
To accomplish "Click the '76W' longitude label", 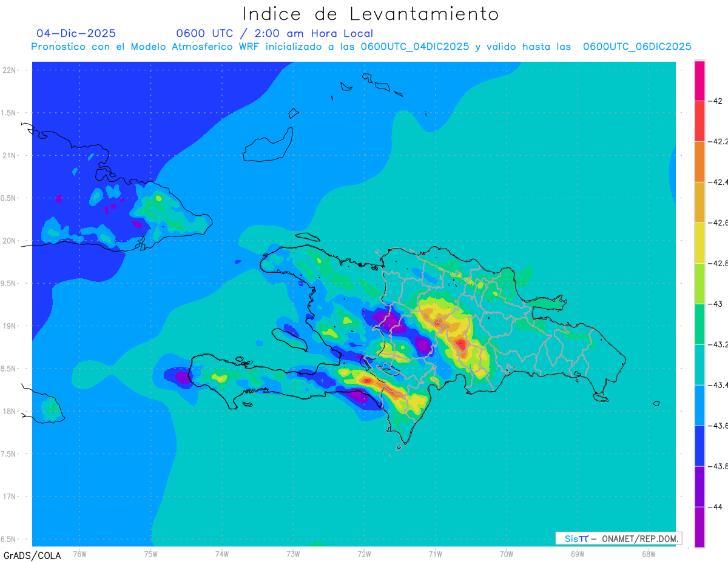I will click(79, 553).
